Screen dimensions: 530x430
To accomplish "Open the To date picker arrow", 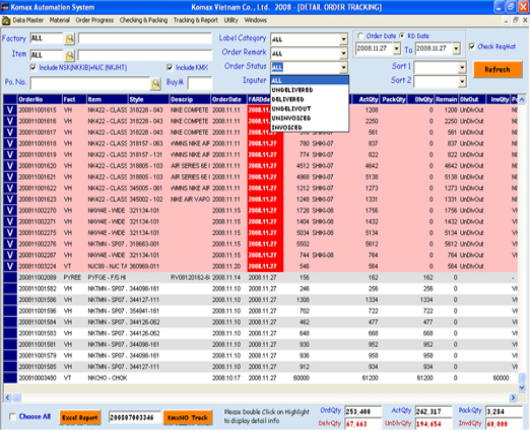I will pos(456,49).
